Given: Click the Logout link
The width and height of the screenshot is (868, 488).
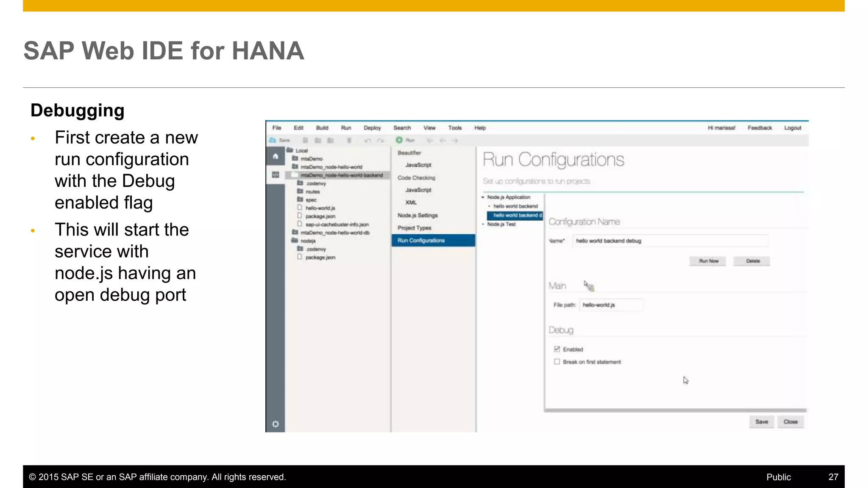Looking at the screenshot, I should click(x=793, y=128).
